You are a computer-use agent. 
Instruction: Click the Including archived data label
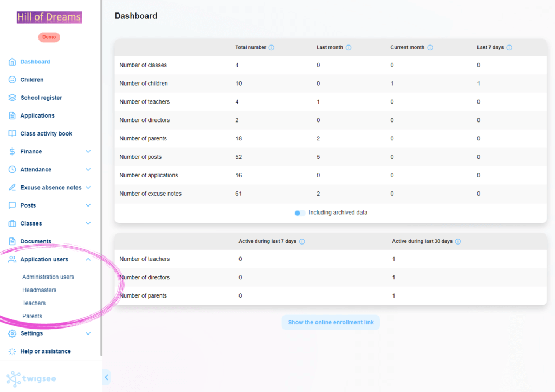point(338,213)
